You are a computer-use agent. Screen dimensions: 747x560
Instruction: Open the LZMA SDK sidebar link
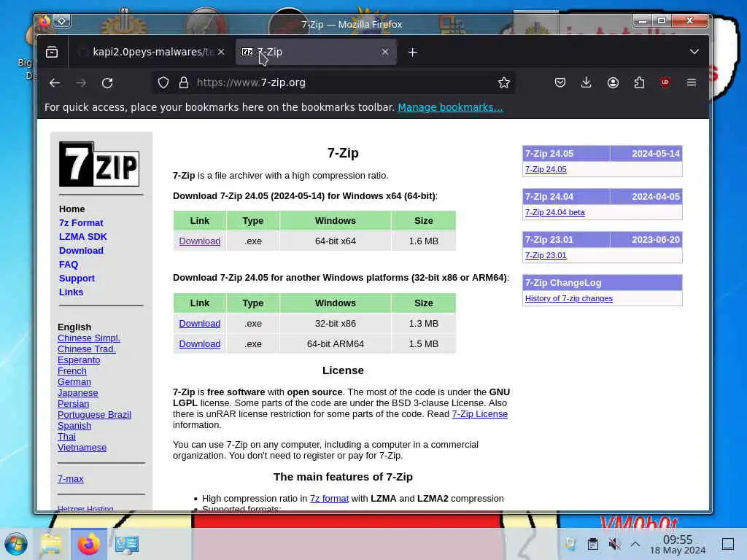tap(83, 237)
